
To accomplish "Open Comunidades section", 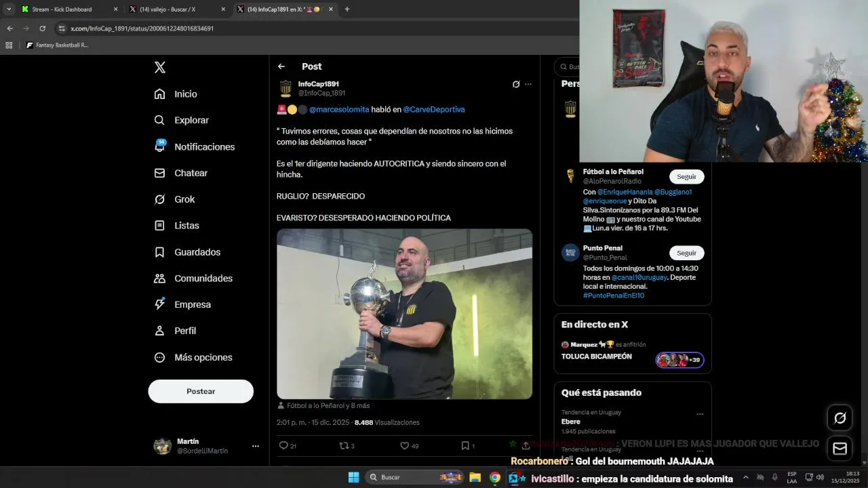I will (193, 279).
